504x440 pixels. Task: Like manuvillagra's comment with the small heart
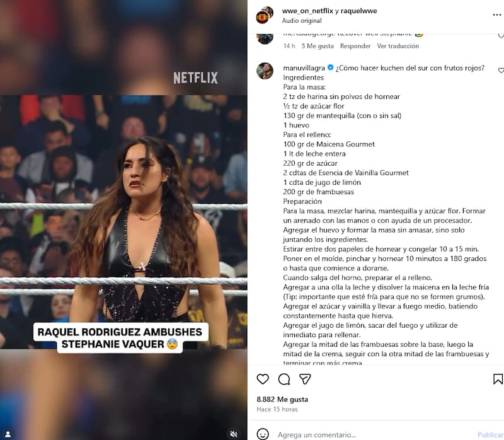pos(501,70)
